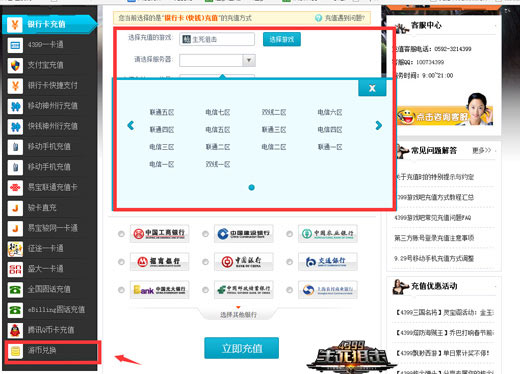Open the 请选择服务器 dropdown arrow
Image resolution: width=520 pixels, height=374 pixels.
249,60
